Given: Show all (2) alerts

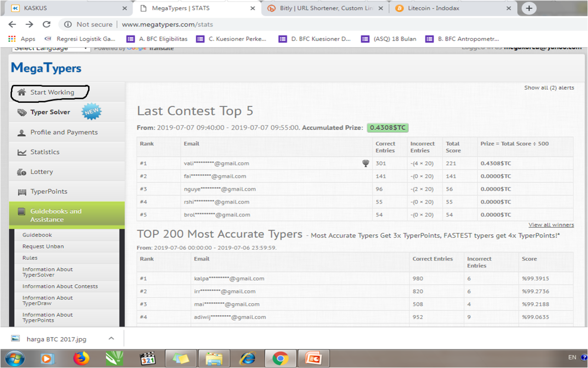Looking at the screenshot, I should (x=549, y=88).
